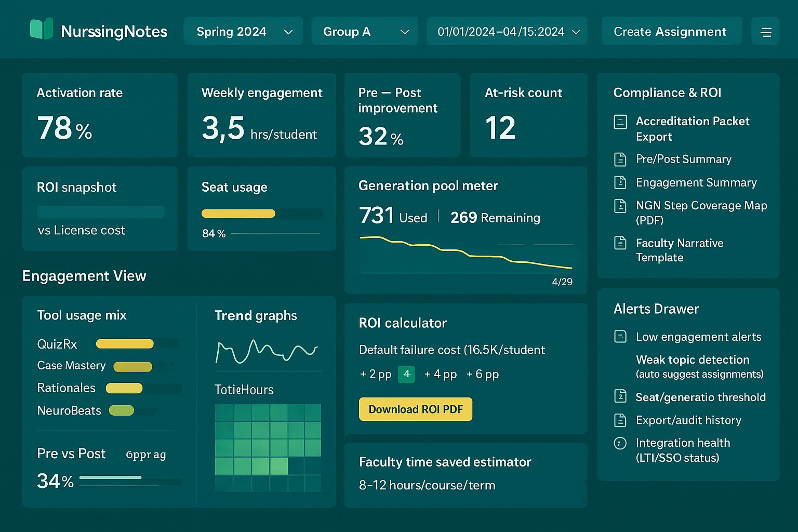
Task: Open the Engagement Summary report icon
Action: coord(620,182)
